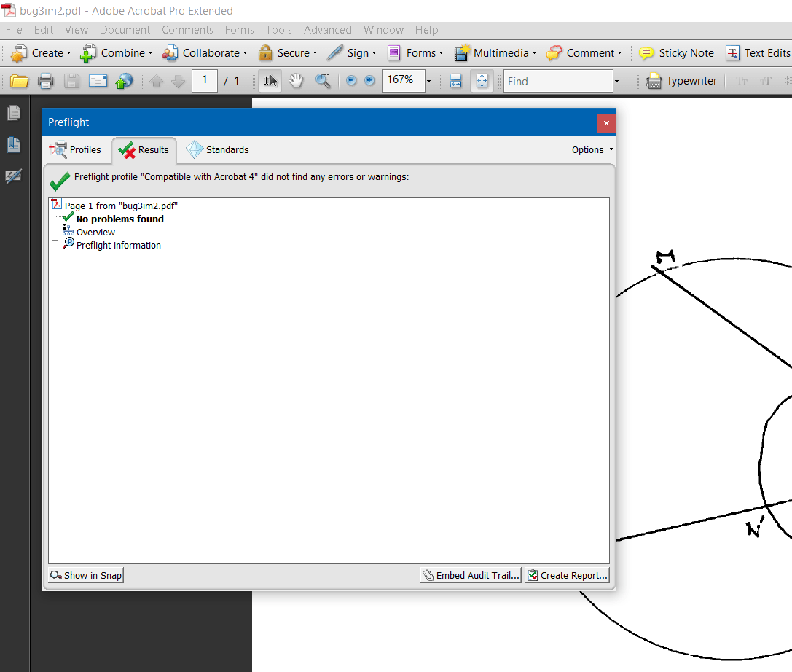
Task: Add a Sticky Note comment
Action: pyautogui.click(x=675, y=52)
